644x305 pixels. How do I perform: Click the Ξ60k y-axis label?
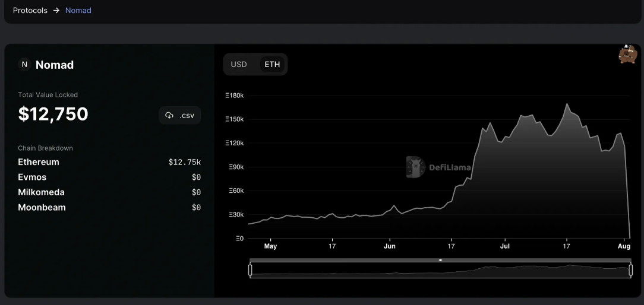[236, 191]
